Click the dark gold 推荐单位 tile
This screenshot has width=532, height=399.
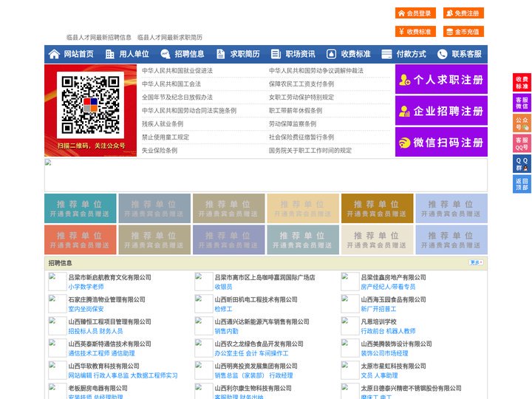tap(378, 208)
